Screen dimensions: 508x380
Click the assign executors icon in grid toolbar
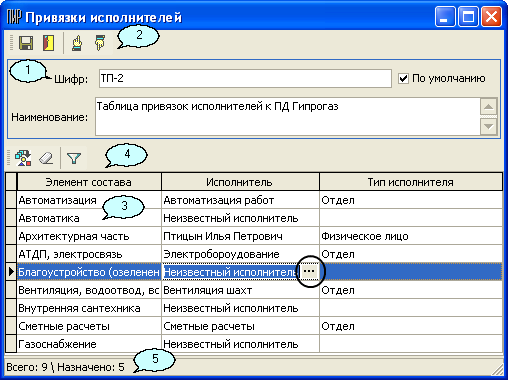pyautogui.click(x=23, y=158)
